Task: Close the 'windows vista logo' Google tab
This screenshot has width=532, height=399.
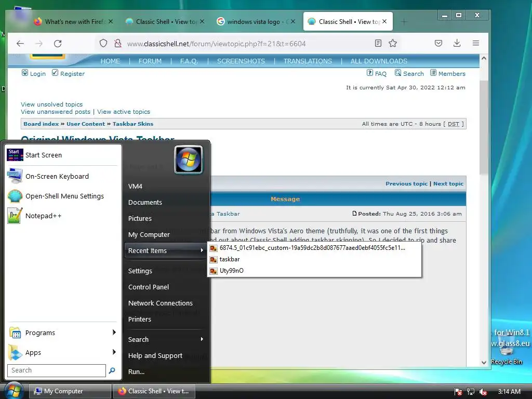Action: click(x=293, y=21)
